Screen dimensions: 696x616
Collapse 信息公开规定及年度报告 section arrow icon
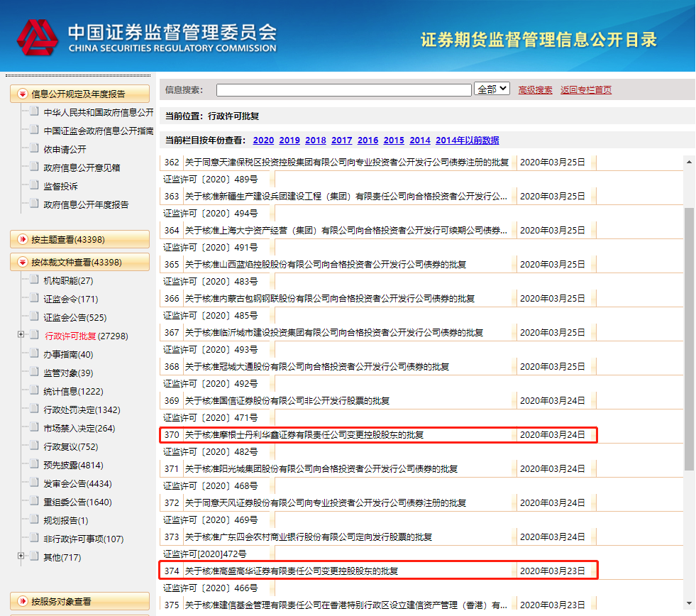pyautogui.click(x=23, y=94)
